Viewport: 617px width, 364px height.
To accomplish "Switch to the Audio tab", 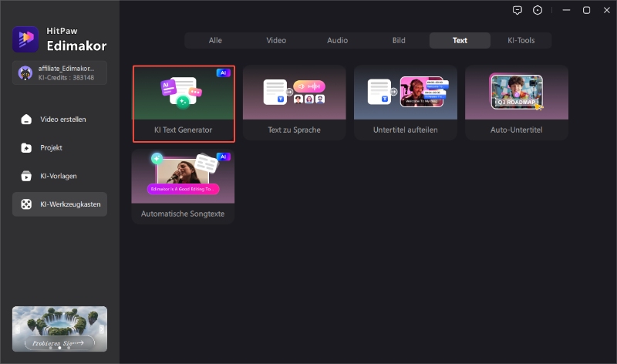I will point(338,41).
